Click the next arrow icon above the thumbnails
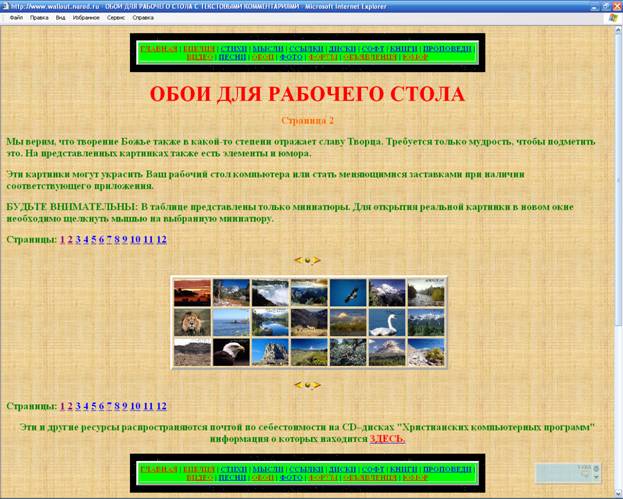The image size is (623, 499). 316,260
